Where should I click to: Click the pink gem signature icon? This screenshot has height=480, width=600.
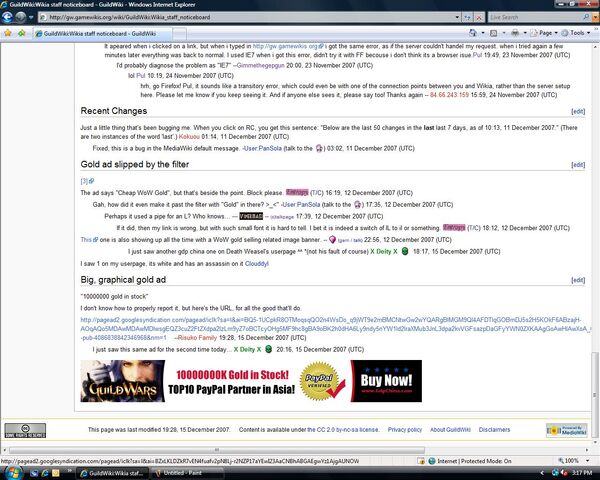[x=333, y=240]
